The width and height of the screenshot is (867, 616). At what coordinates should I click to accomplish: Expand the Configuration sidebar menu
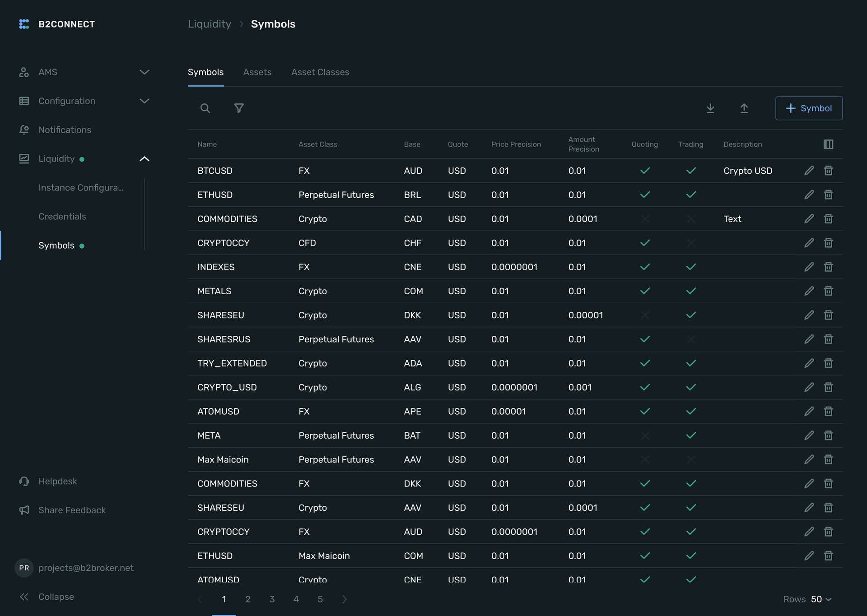coord(144,101)
